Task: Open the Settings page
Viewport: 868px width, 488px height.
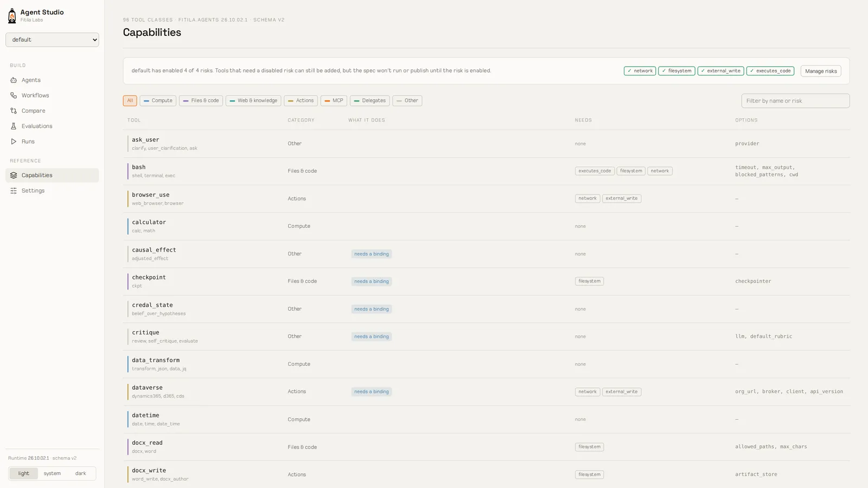Action: pyautogui.click(x=52, y=191)
